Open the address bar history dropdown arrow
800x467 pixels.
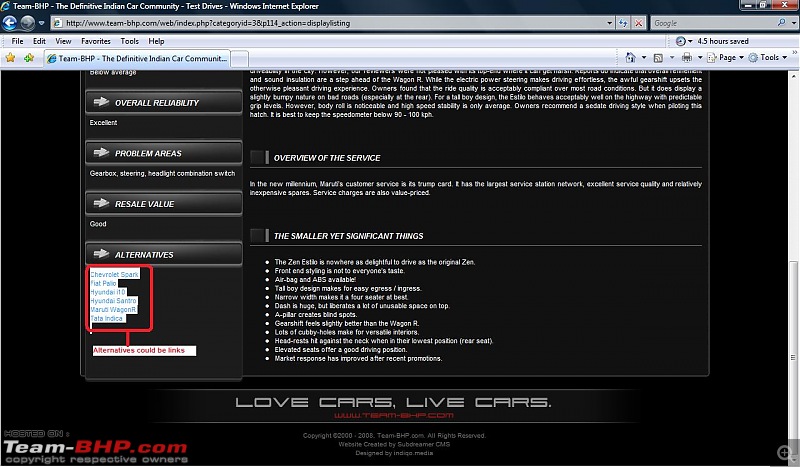609,23
